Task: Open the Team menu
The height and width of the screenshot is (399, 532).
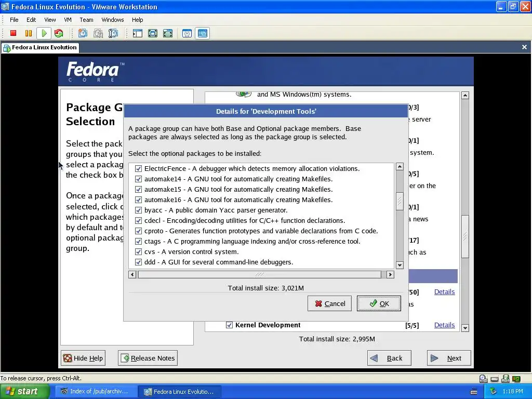Action: click(x=87, y=20)
